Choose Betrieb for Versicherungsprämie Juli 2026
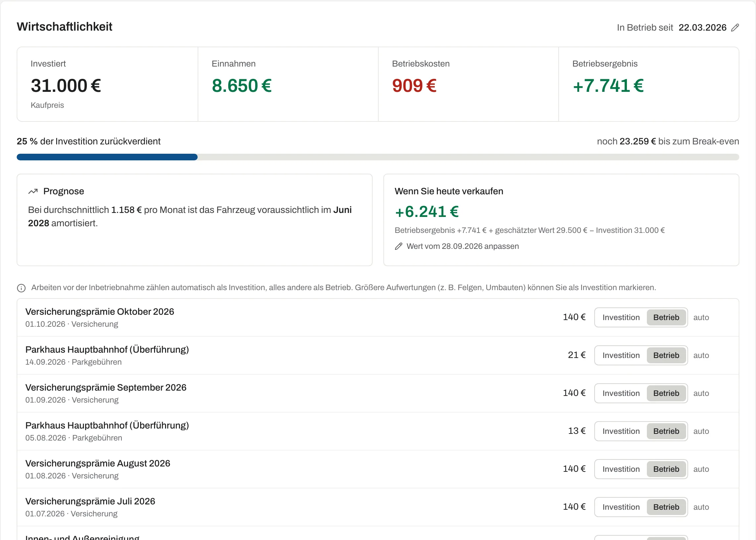This screenshot has width=756, height=540. [x=666, y=507]
